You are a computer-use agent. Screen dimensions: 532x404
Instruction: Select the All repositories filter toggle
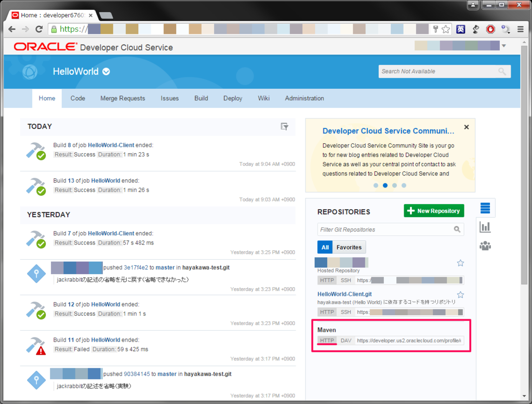click(x=325, y=247)
